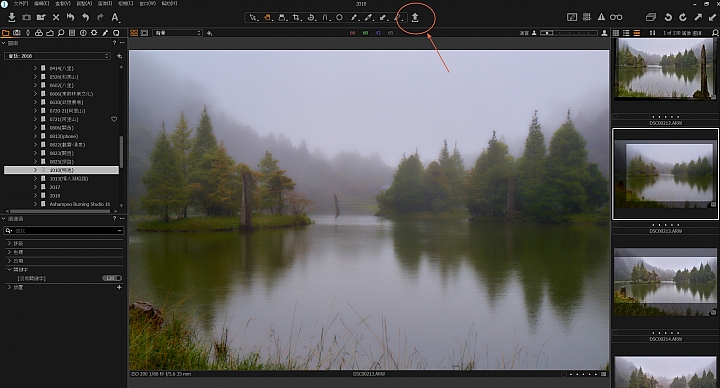The height and width of the screenshot is (388, 720).
Task: Select folder 0813(iphone)
Action: tap(63, 136)
